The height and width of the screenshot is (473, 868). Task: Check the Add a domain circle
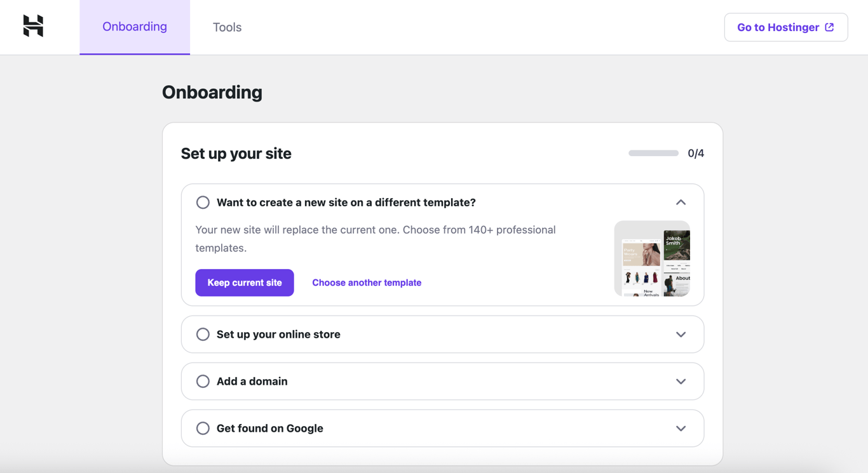coord(203,381)
